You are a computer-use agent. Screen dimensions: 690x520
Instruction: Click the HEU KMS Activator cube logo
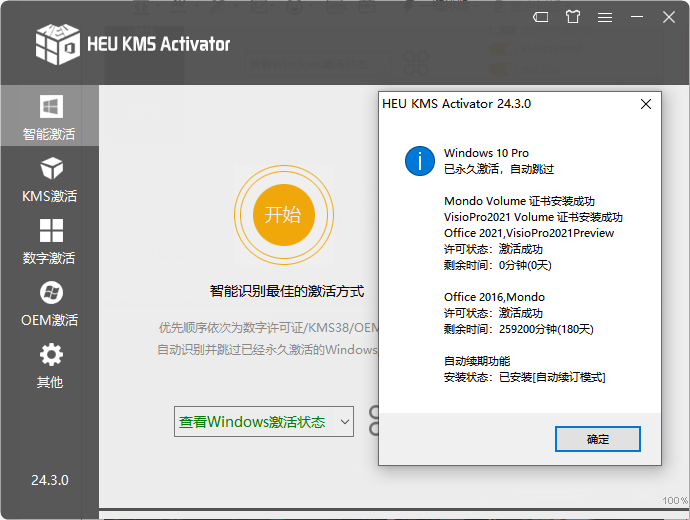tap(58, 44)
